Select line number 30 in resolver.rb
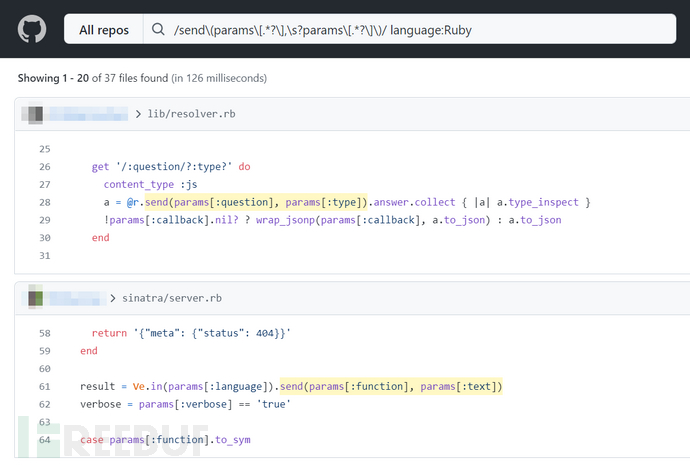Screen dimensions: 690x465 45,238
